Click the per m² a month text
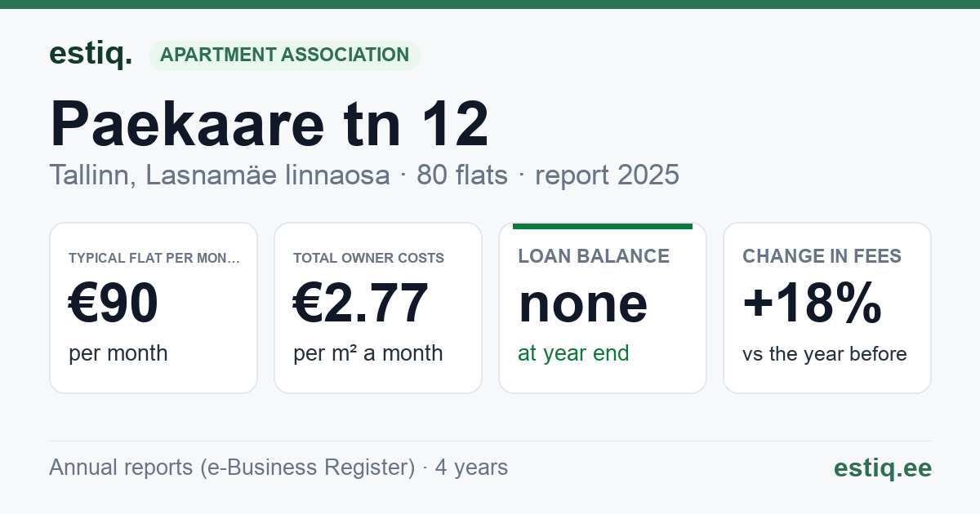980x514 pixels. point(368,353)
